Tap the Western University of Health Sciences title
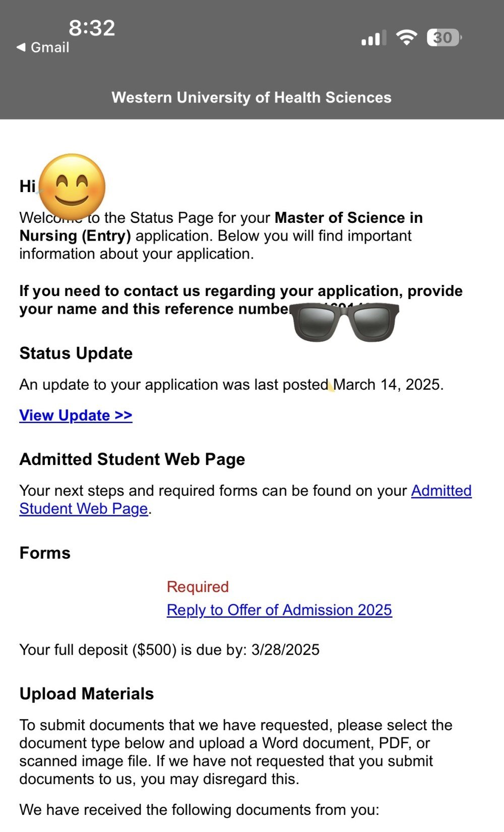Viewport: 504px width, 832px height. [251, 97]
